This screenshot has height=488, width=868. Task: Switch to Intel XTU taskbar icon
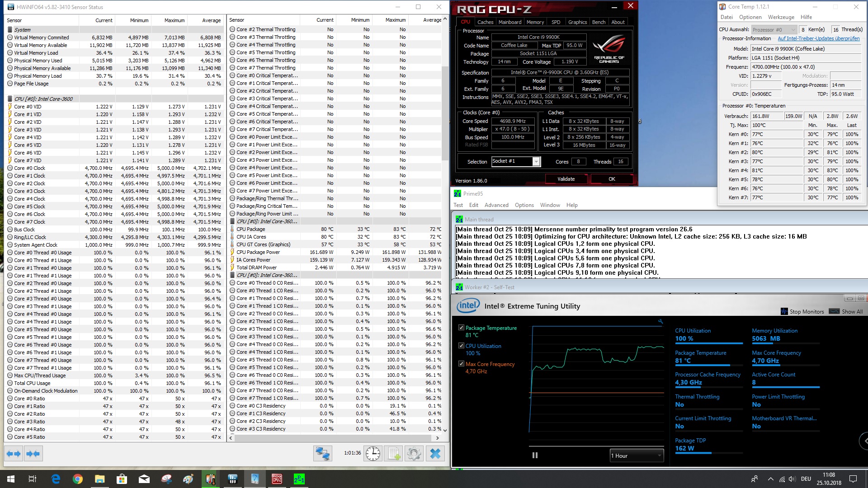tap(255, 479)
